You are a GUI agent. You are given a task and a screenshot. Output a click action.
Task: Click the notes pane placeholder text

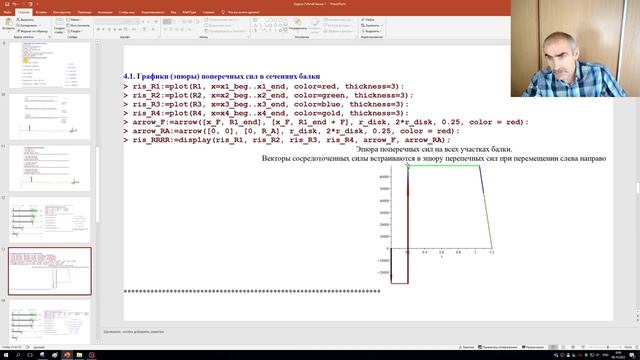pyautogui.click(x=134, y=332)
